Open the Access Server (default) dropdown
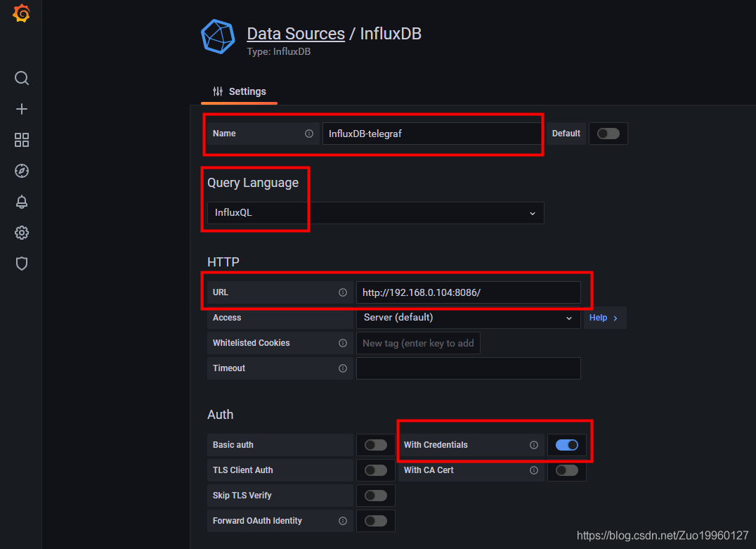 pyautogui.click(x=468, y=318)
